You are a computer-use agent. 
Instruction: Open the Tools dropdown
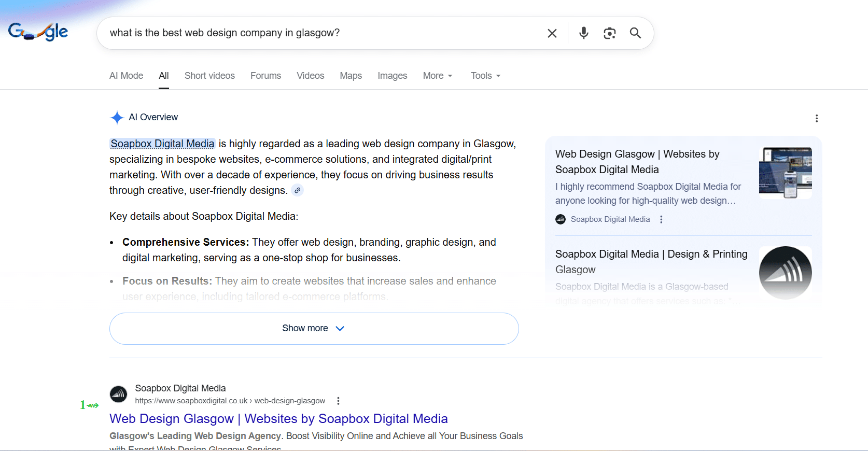[485, 76]
